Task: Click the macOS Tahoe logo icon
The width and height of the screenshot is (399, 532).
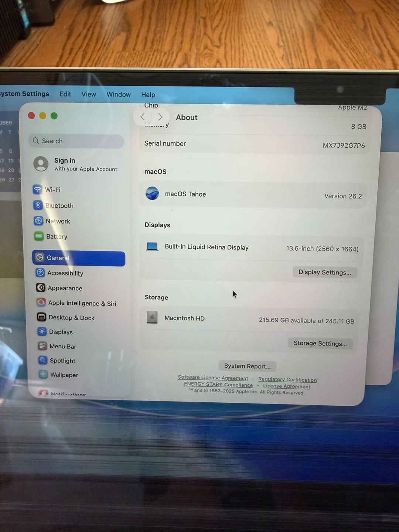Action: point(152,193)
